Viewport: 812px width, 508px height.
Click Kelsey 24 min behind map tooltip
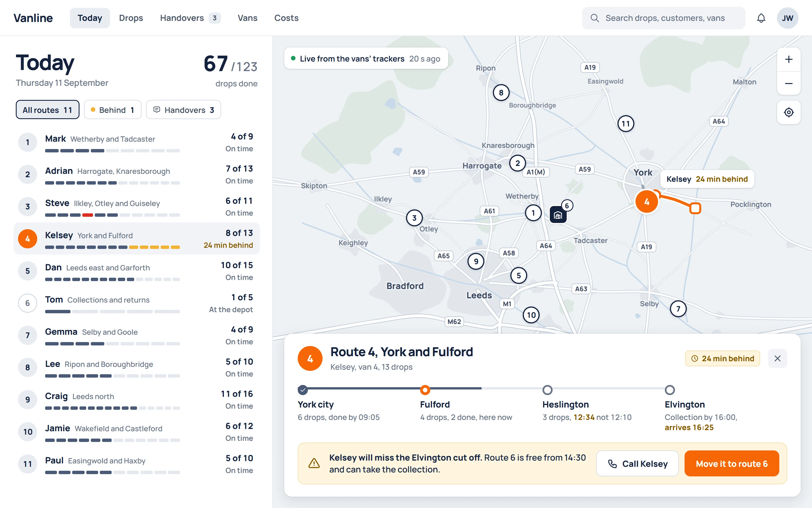[x=707, y=179]
